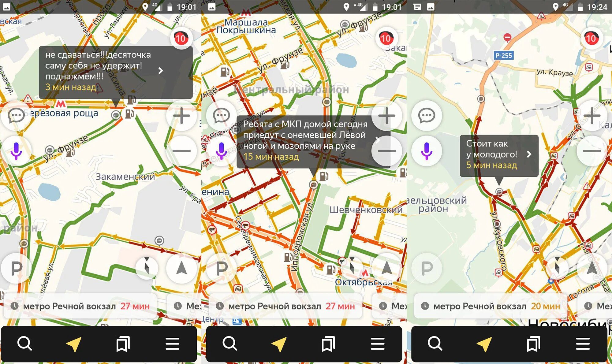The width and height of the screenshot is (612, 364).
Task: Open search in the 19:24 screen's bottom bar
Action: [x=435, y=344]
